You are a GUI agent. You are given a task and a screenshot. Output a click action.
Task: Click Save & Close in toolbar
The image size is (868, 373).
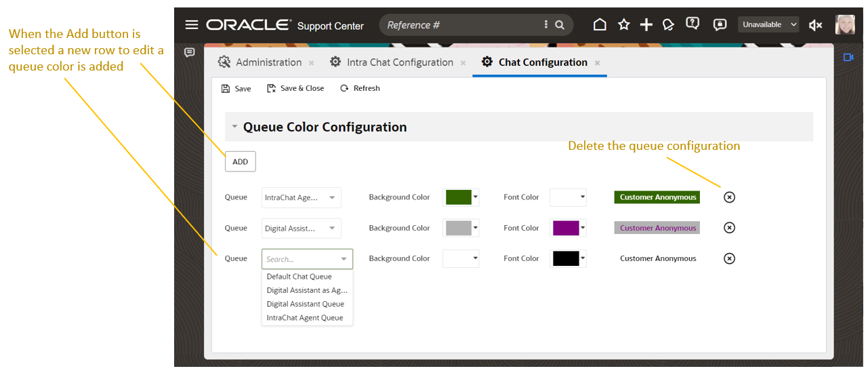(x=295, y=88)
